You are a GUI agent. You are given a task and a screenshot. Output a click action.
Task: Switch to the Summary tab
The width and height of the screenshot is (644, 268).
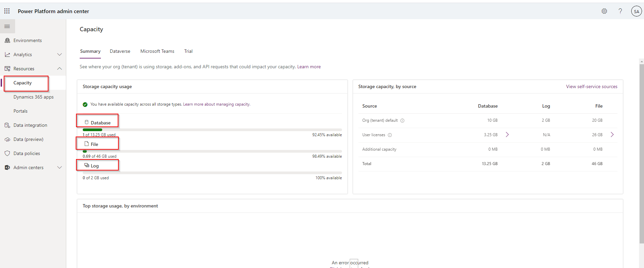click(90, 51)
